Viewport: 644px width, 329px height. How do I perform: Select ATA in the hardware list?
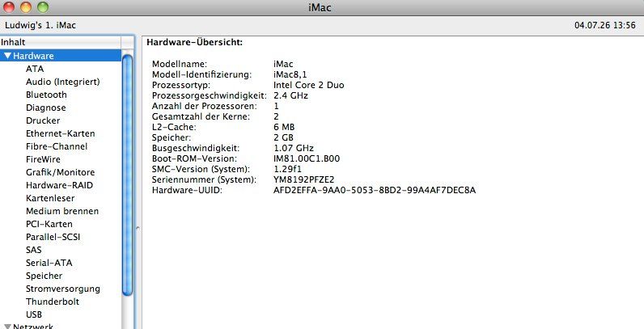(x=35, y=69)
